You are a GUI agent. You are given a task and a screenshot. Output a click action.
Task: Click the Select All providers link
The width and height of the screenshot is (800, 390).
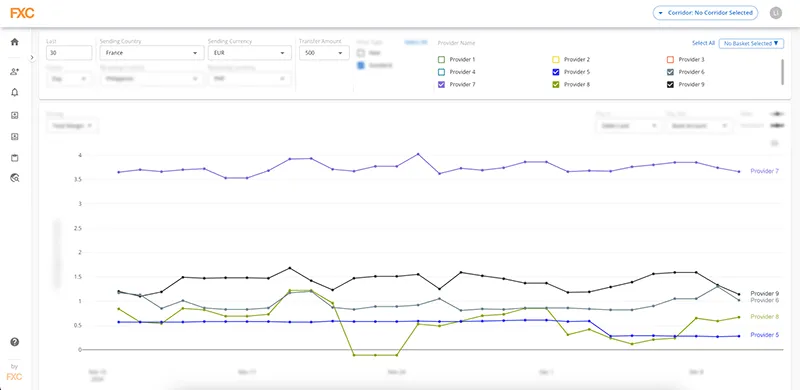(703, 43)
